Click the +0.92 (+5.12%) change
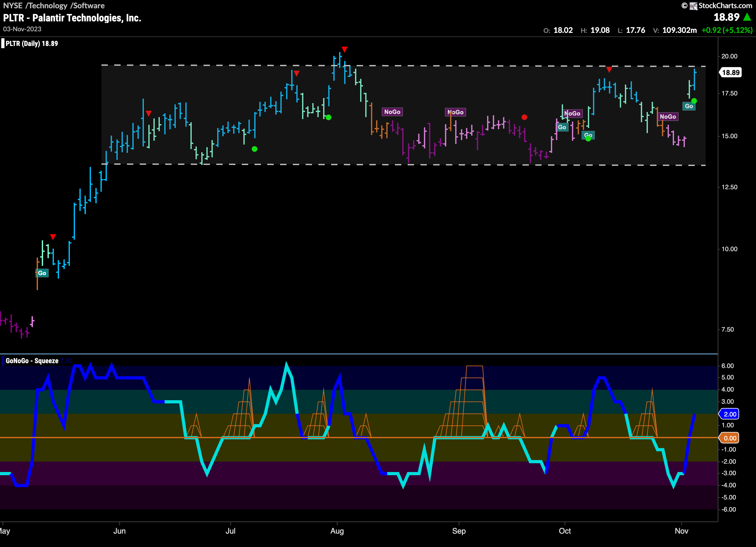The image size is (756, 547). pos(727,30)
